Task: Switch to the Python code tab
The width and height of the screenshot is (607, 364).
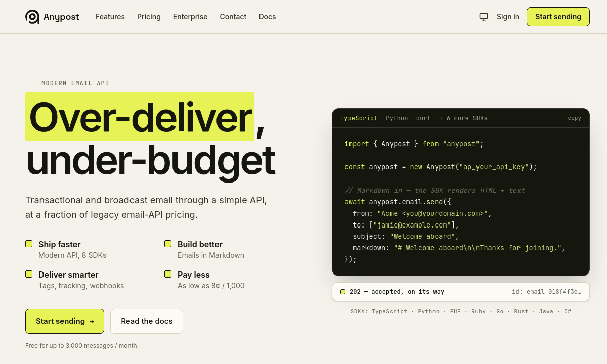Action: coord(397,118)
